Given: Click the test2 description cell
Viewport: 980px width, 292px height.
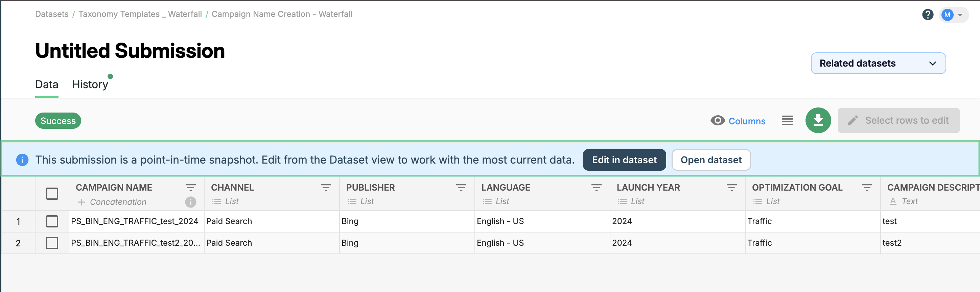Looking at the screenshot, I should [x=930, y=243].
